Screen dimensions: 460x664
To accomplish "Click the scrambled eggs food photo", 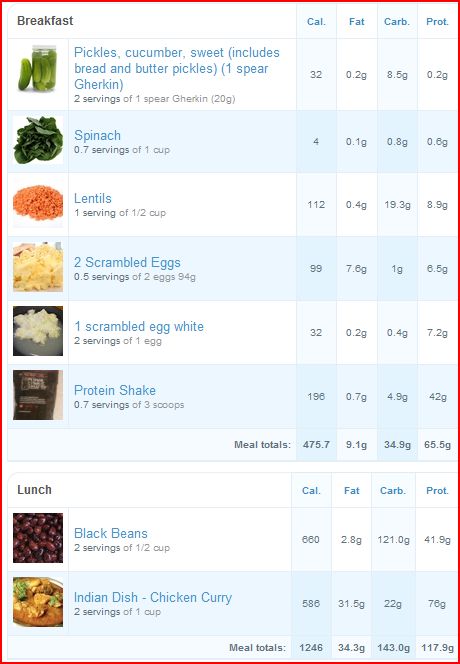I will coord(38,267).
